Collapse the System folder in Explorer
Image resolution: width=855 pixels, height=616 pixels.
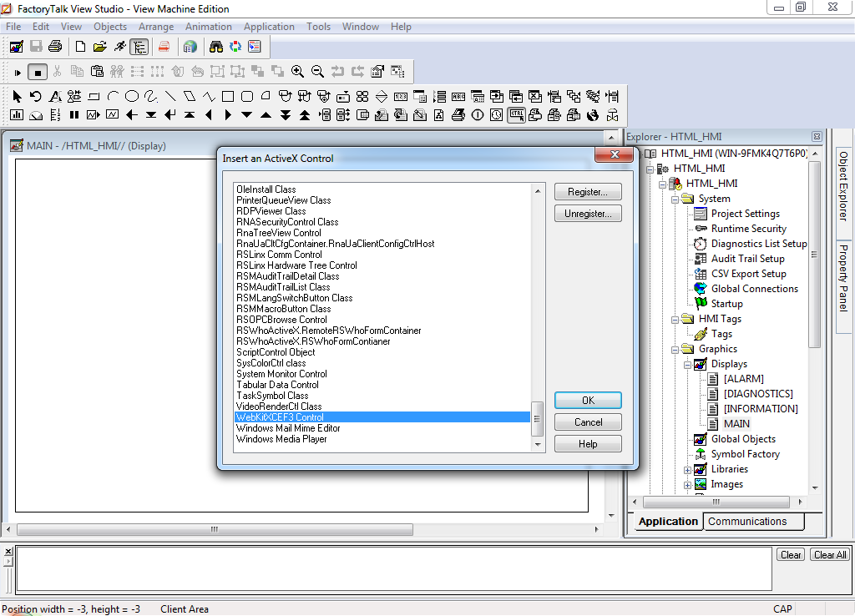(x=675, y=199)
